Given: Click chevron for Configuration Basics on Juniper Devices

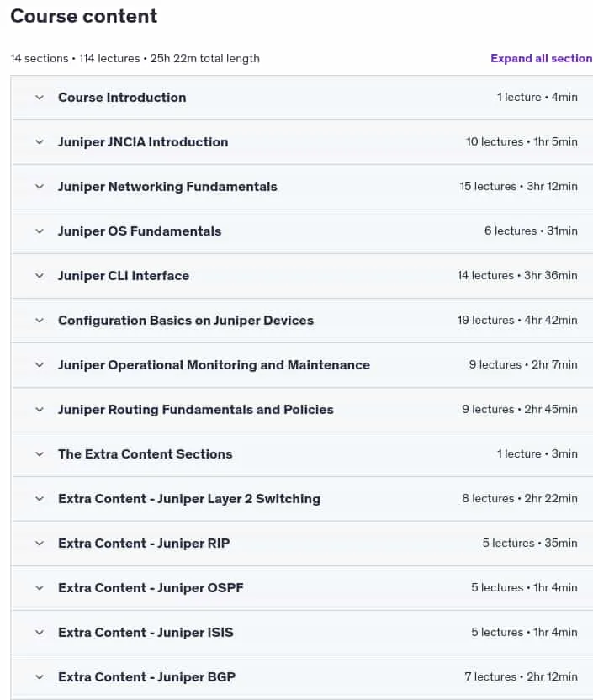Looking at the screenshot, I should 40,321.
